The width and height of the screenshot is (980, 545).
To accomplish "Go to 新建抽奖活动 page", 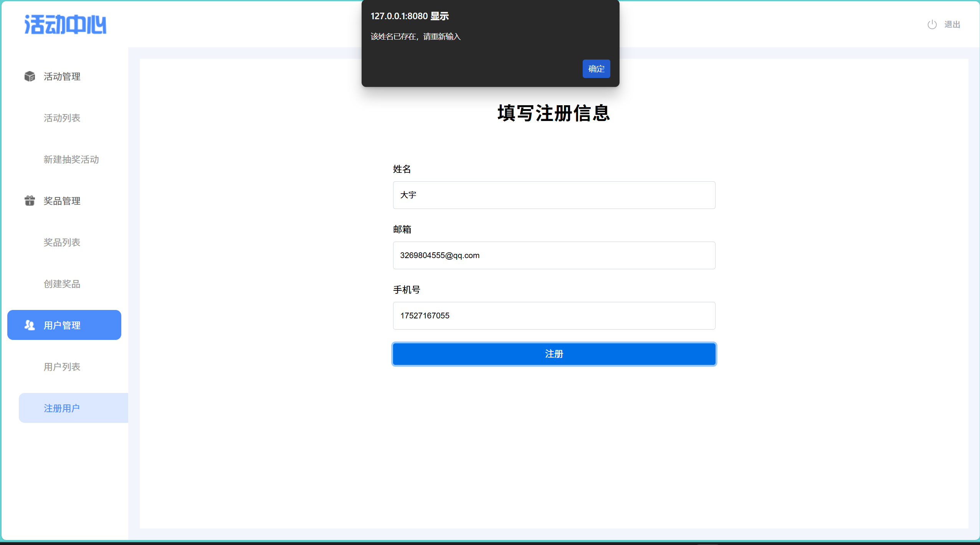I will click(x=71, y=159).
